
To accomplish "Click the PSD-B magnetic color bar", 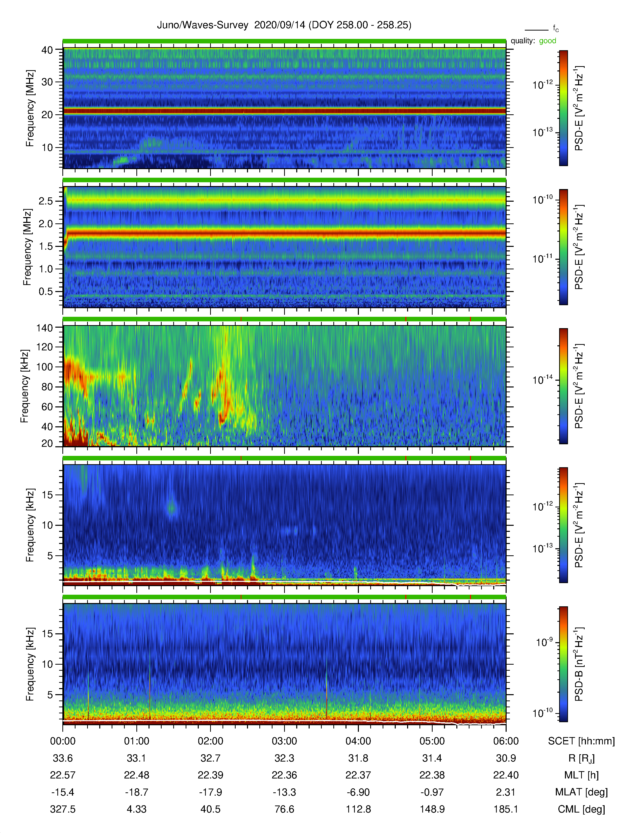I will click(x=563, y=664).
